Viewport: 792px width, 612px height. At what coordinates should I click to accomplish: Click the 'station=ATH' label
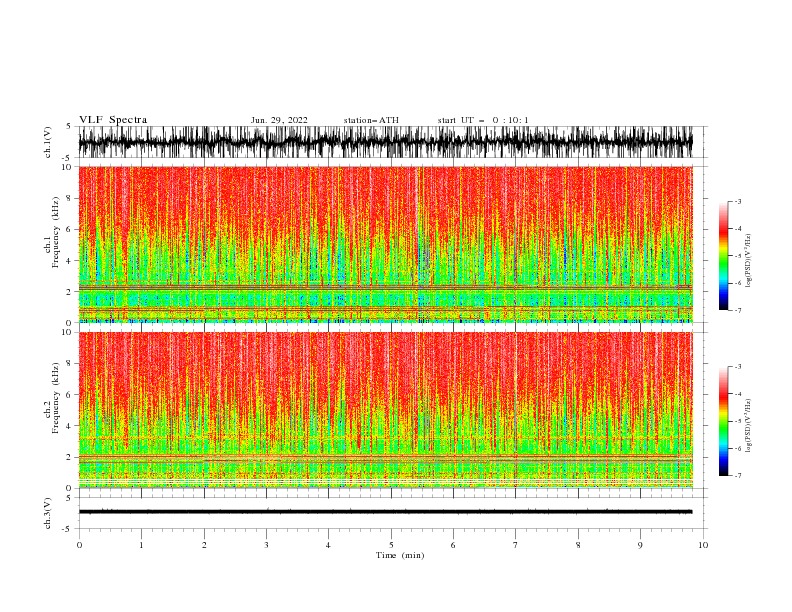[371, 120]
